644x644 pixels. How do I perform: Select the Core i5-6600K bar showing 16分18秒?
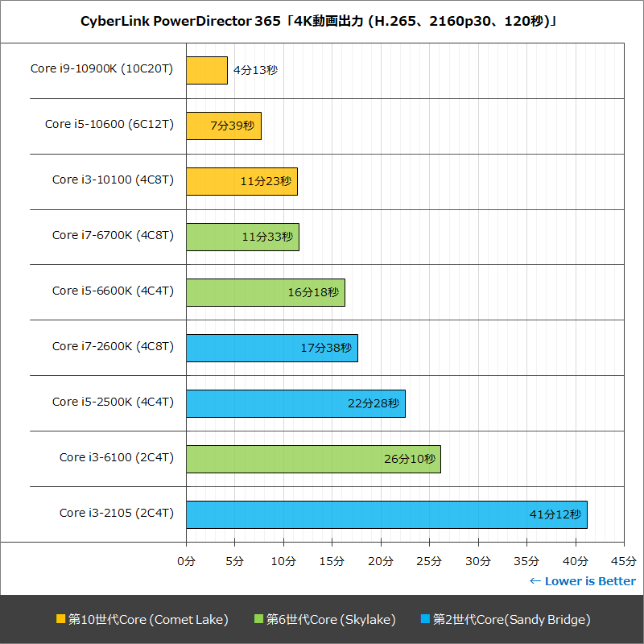tap(266, 292)
